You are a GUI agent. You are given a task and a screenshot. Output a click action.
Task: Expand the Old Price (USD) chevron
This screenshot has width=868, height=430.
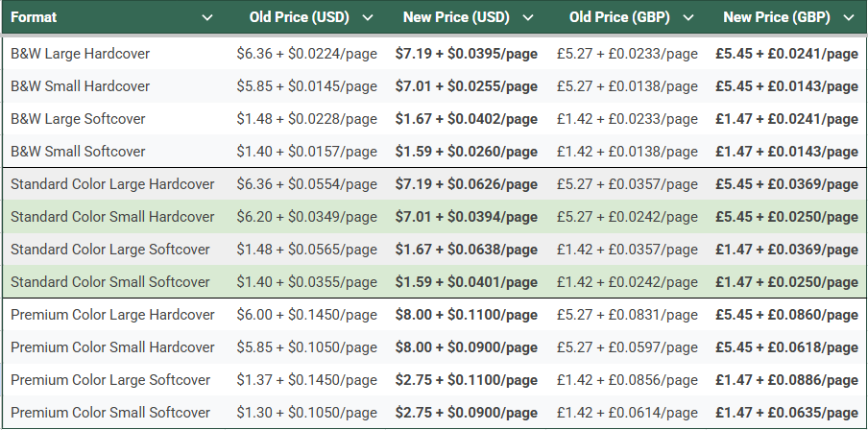click(368, 17)
